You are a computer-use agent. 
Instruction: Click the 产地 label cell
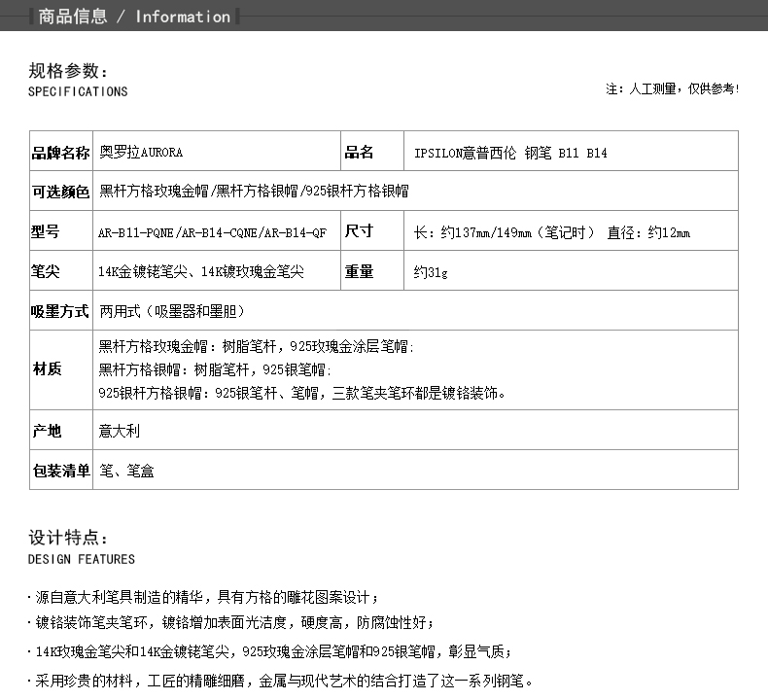click(x=61, y=430)
